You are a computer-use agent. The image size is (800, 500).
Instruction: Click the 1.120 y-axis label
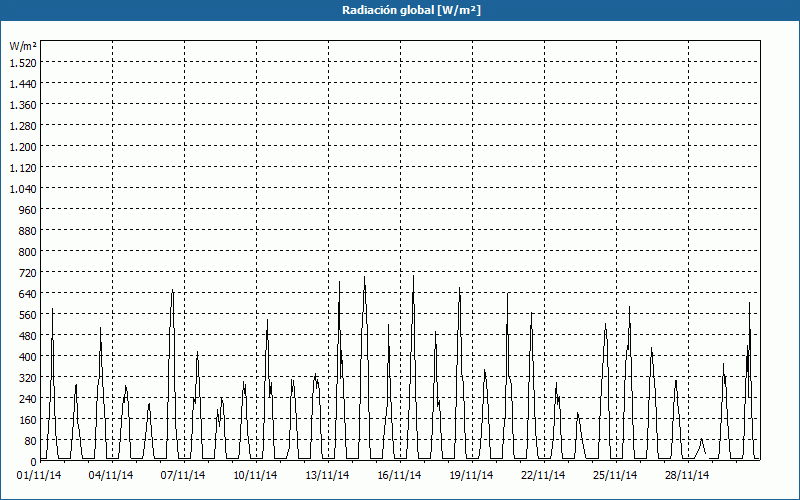tap(23, 167)
